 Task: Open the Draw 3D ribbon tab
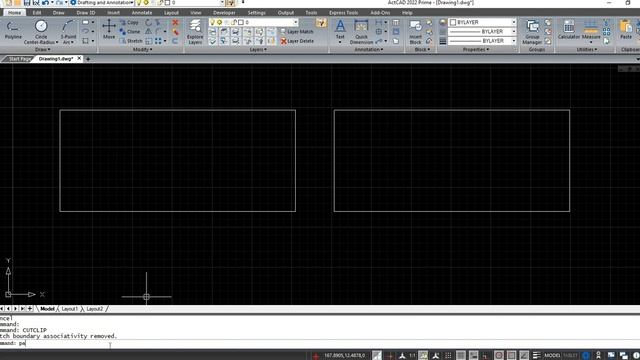click(86, 13)
